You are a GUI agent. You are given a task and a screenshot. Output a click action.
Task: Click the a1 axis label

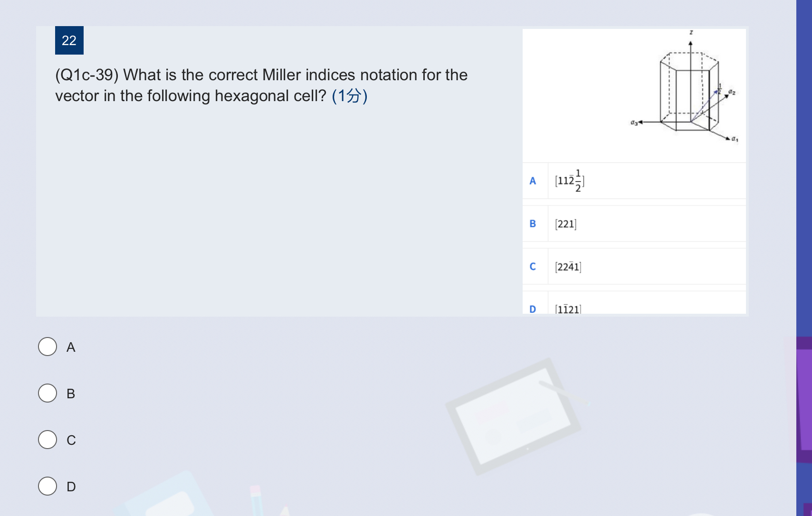pyautogui.click(x=735, y=138)
